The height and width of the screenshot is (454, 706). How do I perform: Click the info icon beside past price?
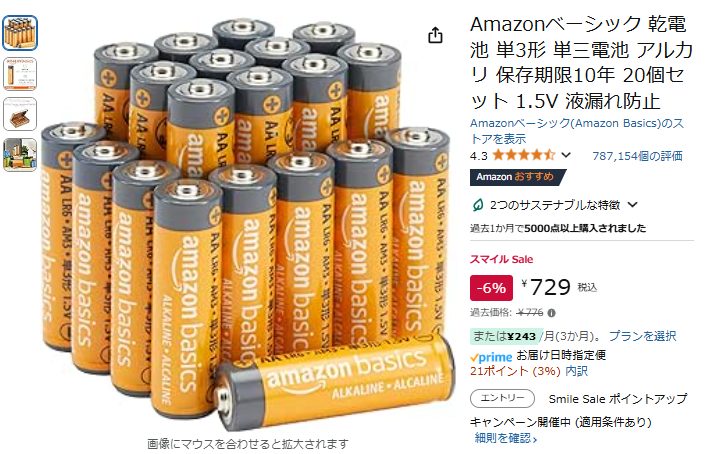552,313
